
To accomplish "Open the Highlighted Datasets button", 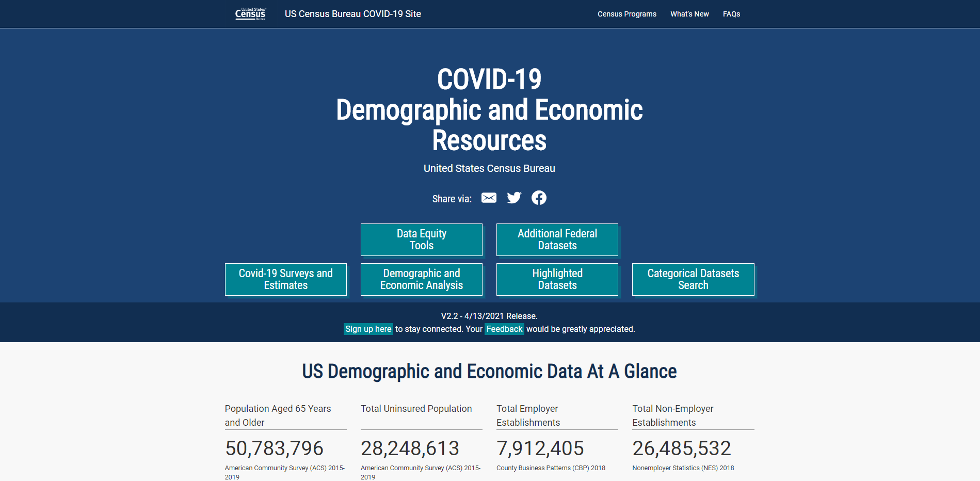I will [557, 279].
